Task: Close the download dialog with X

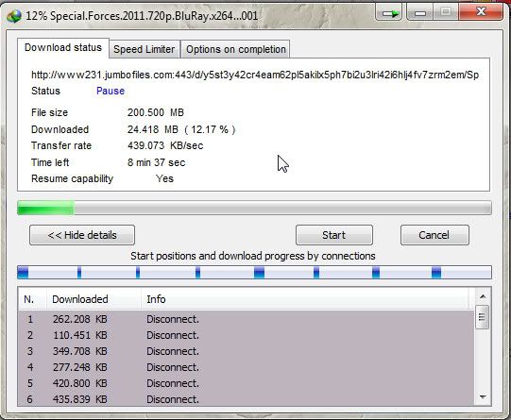Action: click(481, 12)
